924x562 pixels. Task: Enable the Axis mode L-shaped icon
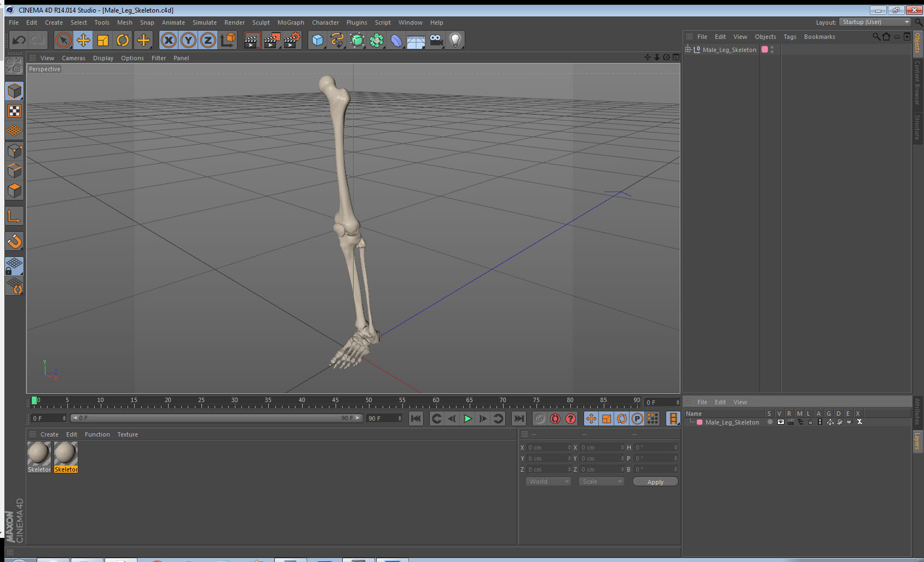point(14,216)
